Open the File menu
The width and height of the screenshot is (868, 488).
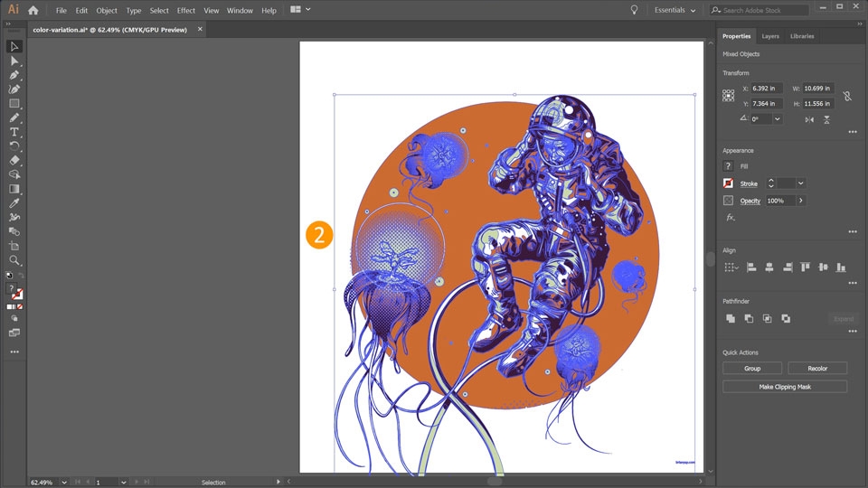point(61,11)
